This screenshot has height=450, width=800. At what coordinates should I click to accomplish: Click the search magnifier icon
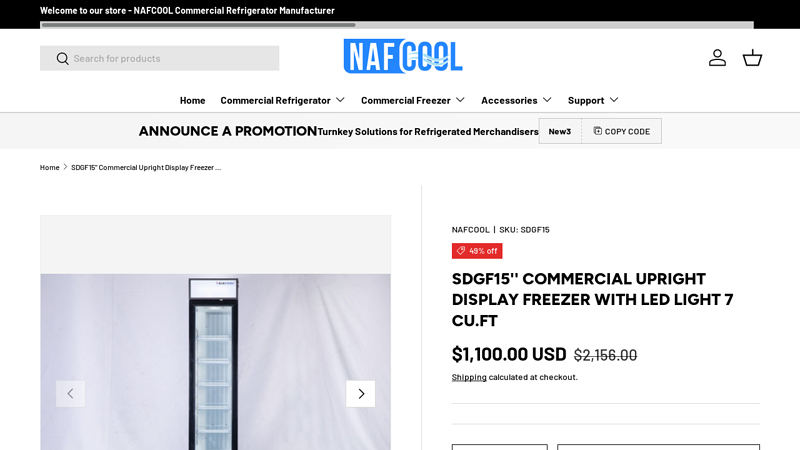click(x=62, y=58)
